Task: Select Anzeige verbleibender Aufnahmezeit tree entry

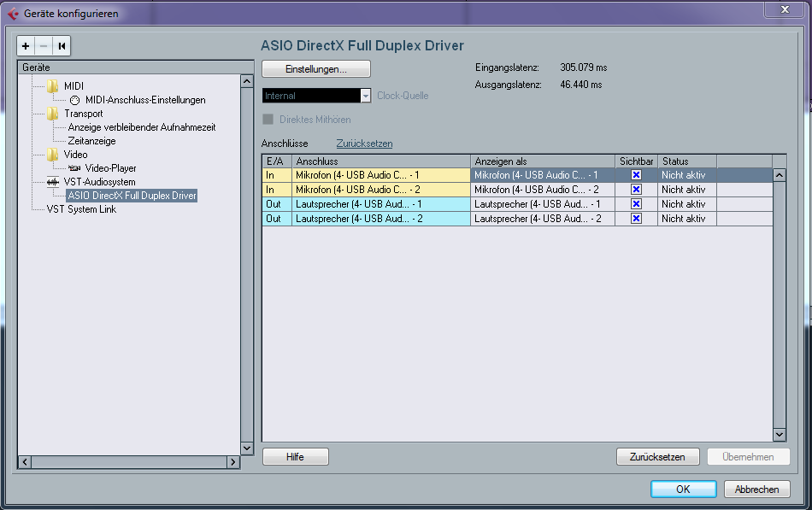Action: click(x=142, y=127)
